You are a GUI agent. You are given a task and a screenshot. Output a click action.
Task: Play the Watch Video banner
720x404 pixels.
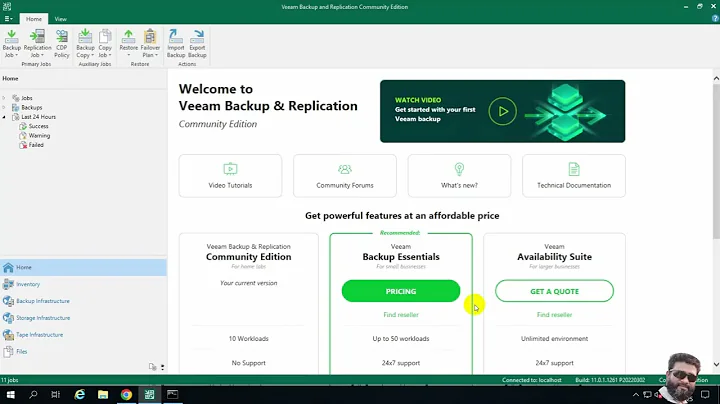tap(502, 111)
